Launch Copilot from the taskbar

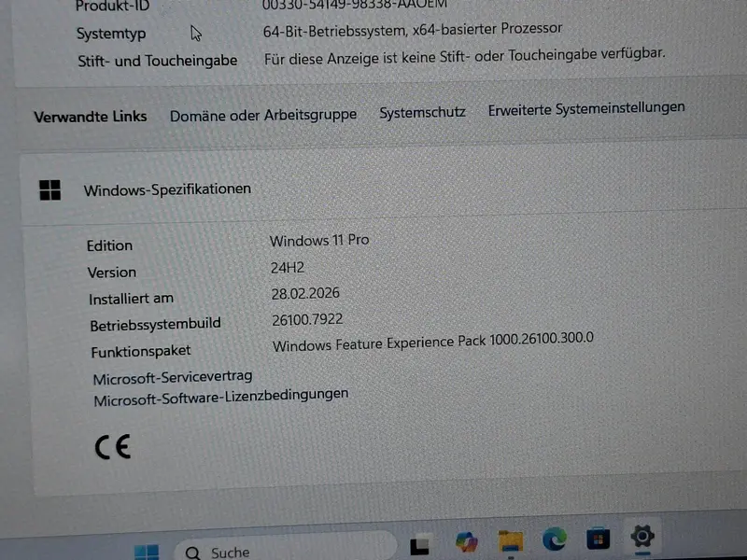pyautogui.click(x=466, y=542)
